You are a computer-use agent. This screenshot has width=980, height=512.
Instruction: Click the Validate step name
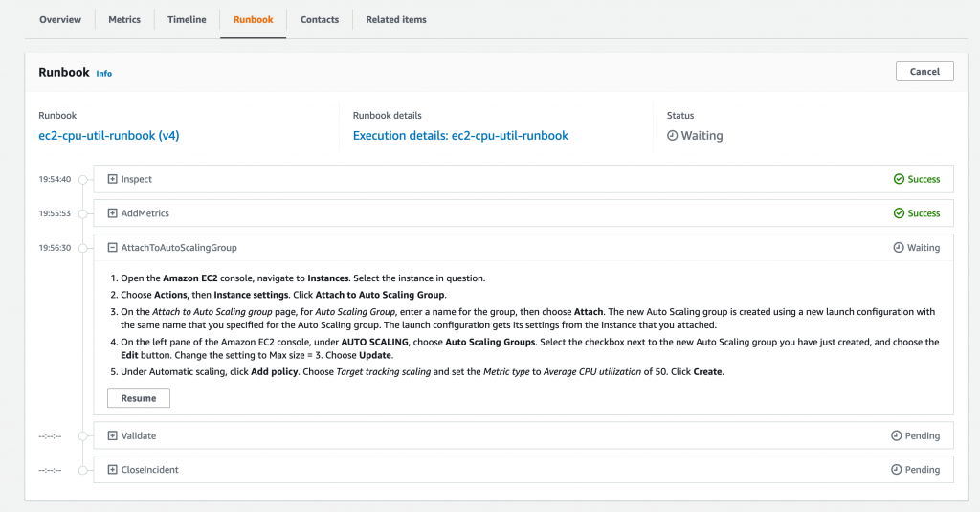click(x=139, y=435)
